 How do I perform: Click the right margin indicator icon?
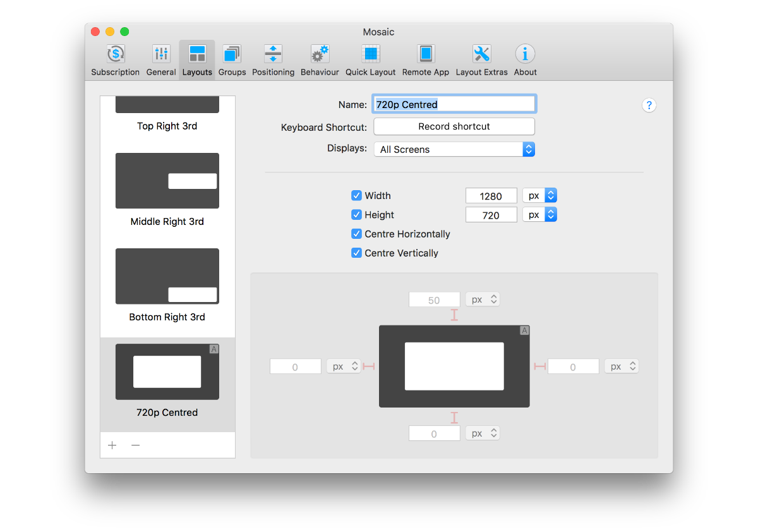(x=539, y=366)
